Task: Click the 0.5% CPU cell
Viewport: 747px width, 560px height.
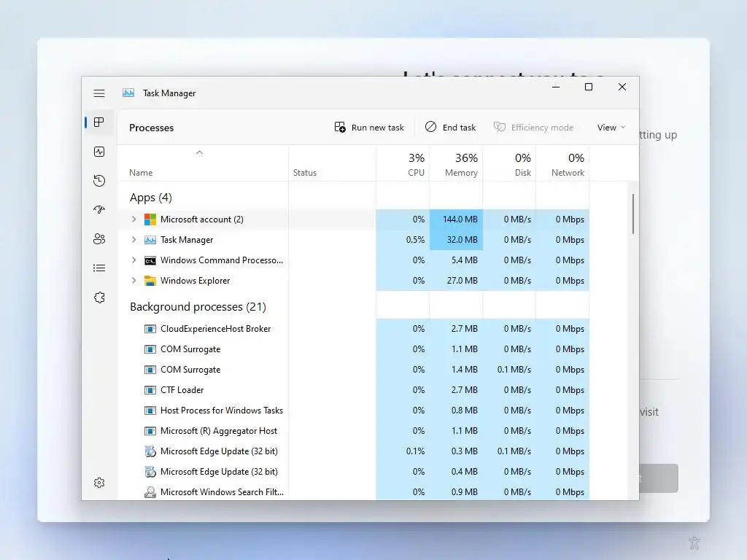Action: (x=403, y=239)
